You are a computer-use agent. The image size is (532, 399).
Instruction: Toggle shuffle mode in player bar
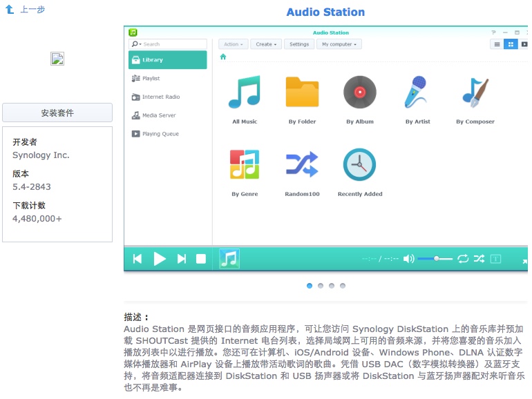tap(479, 259)
